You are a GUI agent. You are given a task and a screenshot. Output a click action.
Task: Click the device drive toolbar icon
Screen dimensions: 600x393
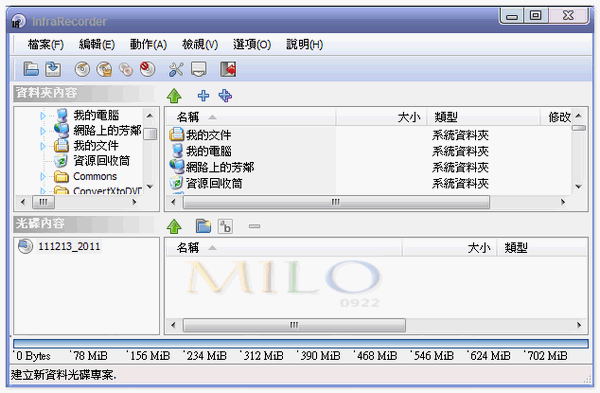click(199, 69)
